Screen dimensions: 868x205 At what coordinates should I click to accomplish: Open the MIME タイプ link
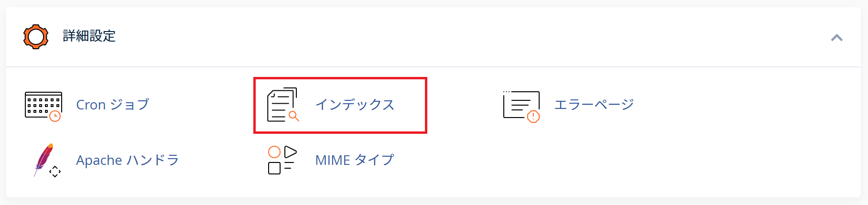coord(355,160)
